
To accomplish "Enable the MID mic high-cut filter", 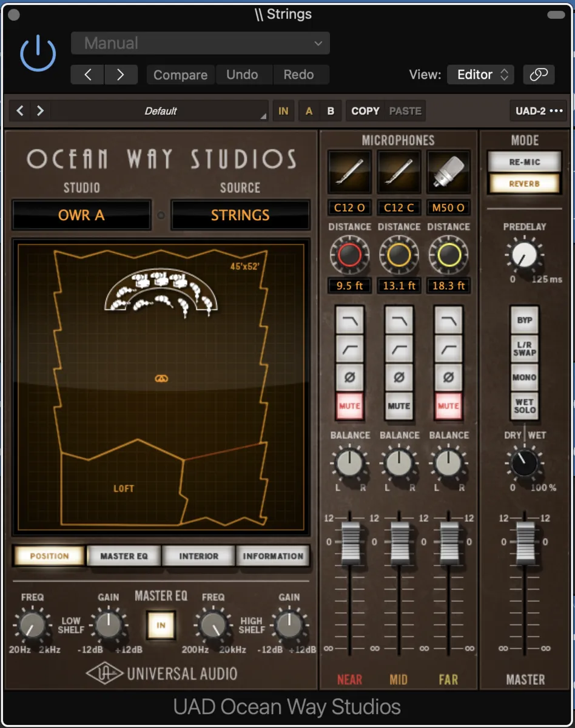I will pyautogui.click(x=399, y=320).
